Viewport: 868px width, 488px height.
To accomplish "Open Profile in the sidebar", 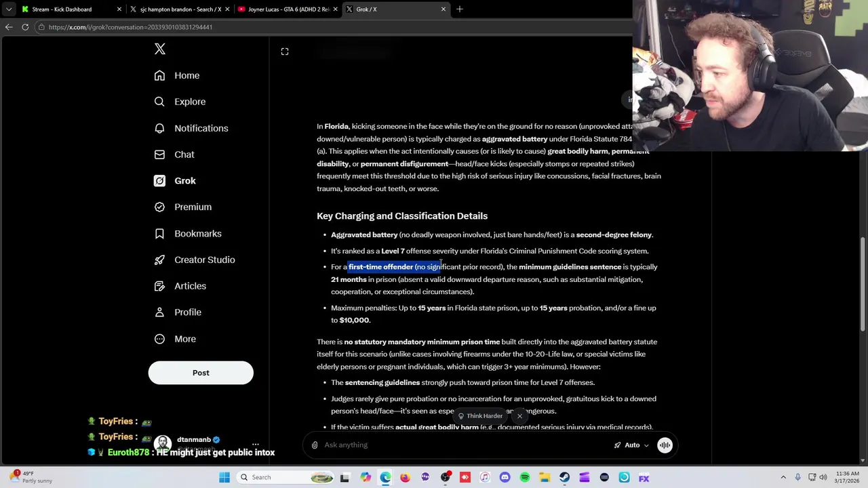I will (x=178, y=312).
